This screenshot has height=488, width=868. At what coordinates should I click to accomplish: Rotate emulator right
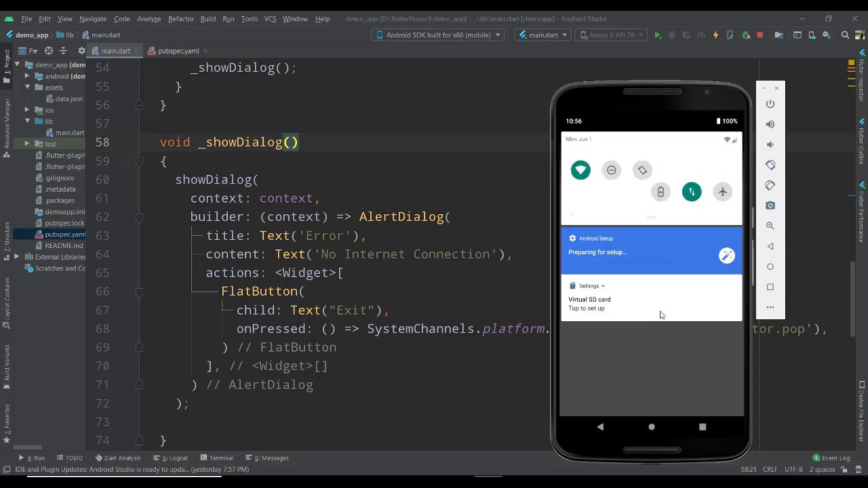click(770, 185)
